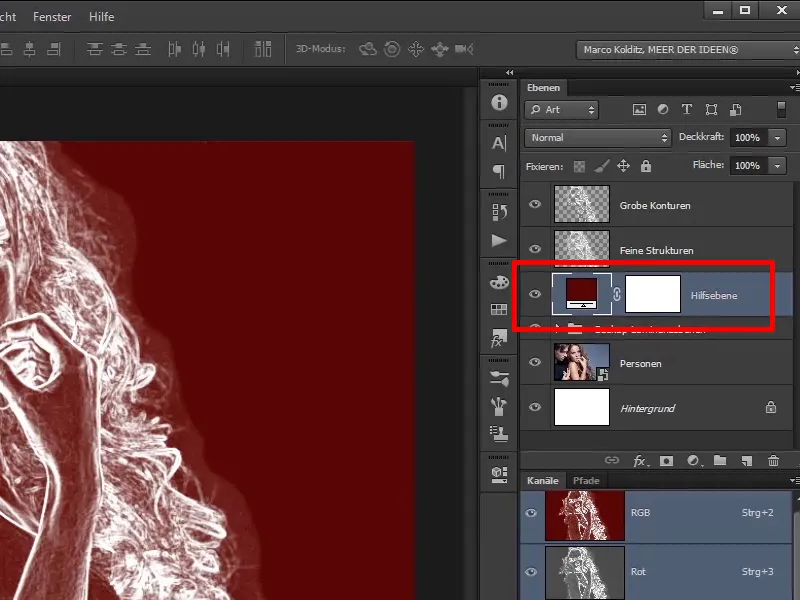The width and height of the screenshot is (800, 600).
Task: Open the Normal blend mode dropdown
Action: coord(597,138)
